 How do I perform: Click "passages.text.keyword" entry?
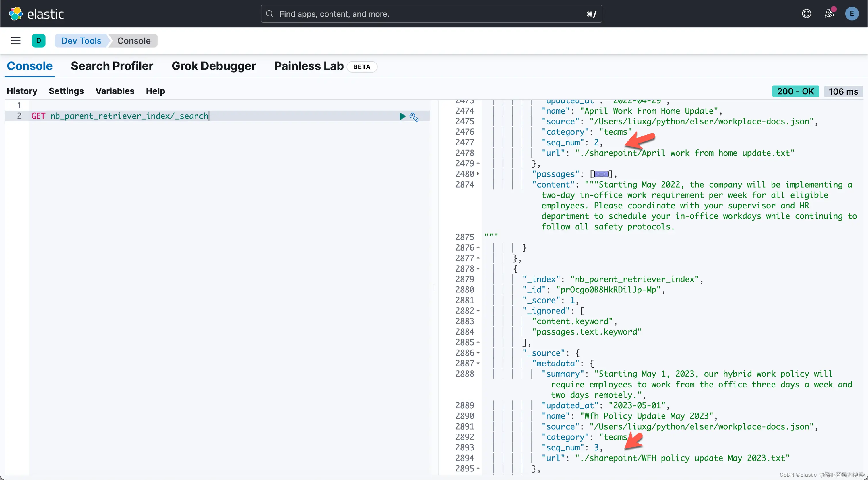(x=587, y=332)
